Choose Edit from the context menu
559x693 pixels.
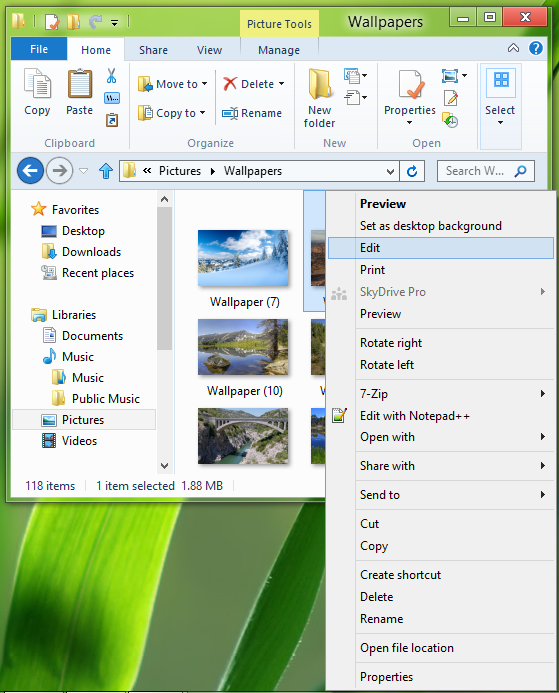click(441, 248)
